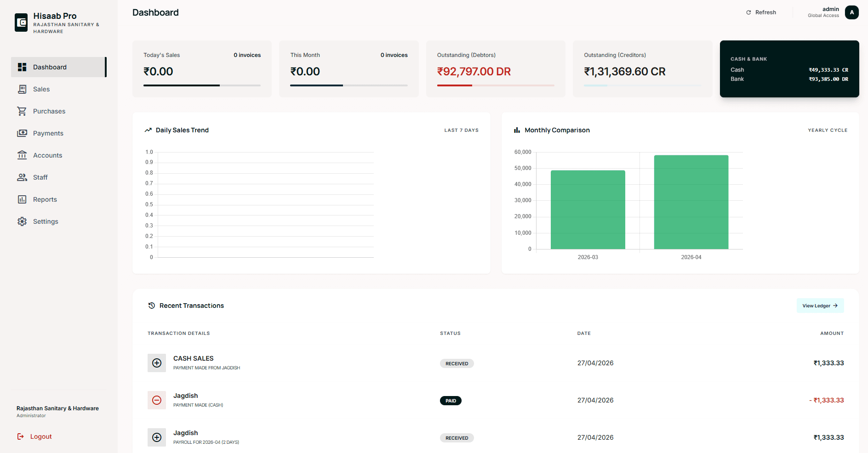The width and height of the screenshot is (868, 453).
Task: Click 'PAYROLL FOR 2026-04 (2 DAYS)' description
Action: click(x=206, y=442)
